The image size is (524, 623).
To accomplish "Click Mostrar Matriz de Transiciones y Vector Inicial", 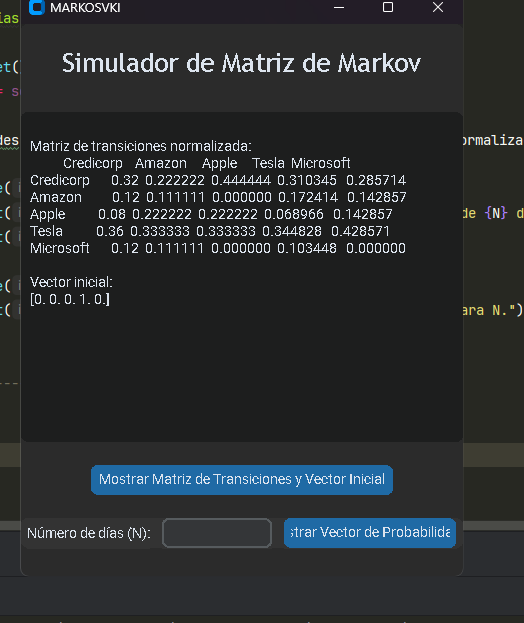I will 242,480.
